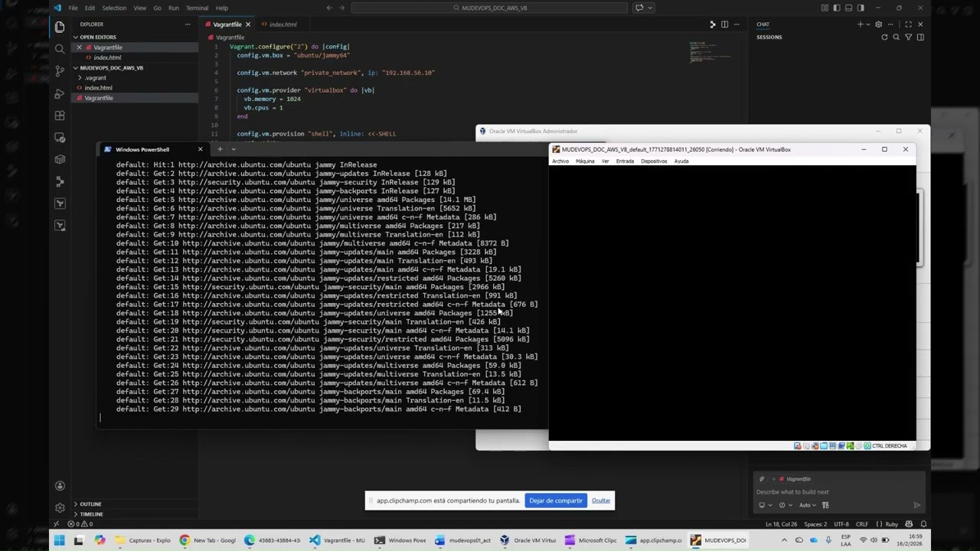Open the Auto model picker in chat
980x551 pixels.
[808, 505]
